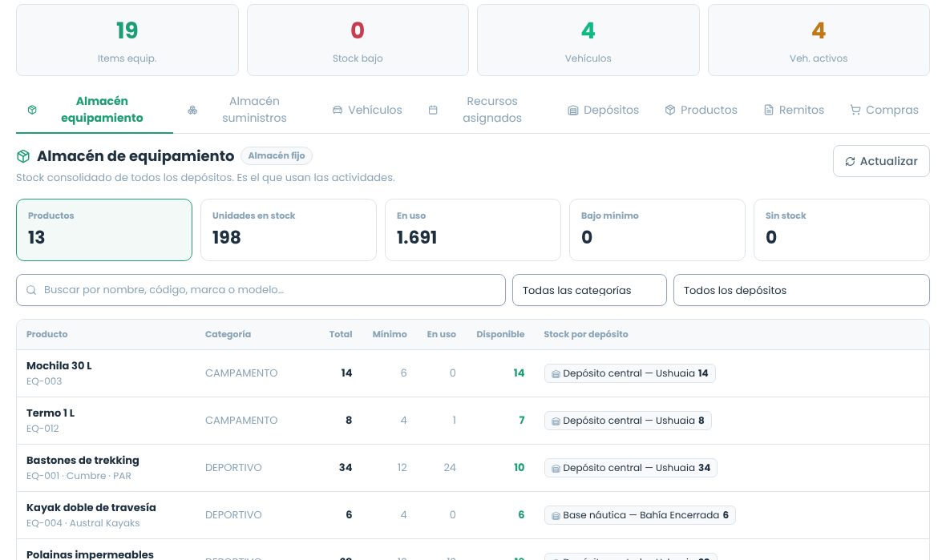Click the Vehículos summary card showing 4
Viewport: 946px width, 560px height.
coord(588,40)
